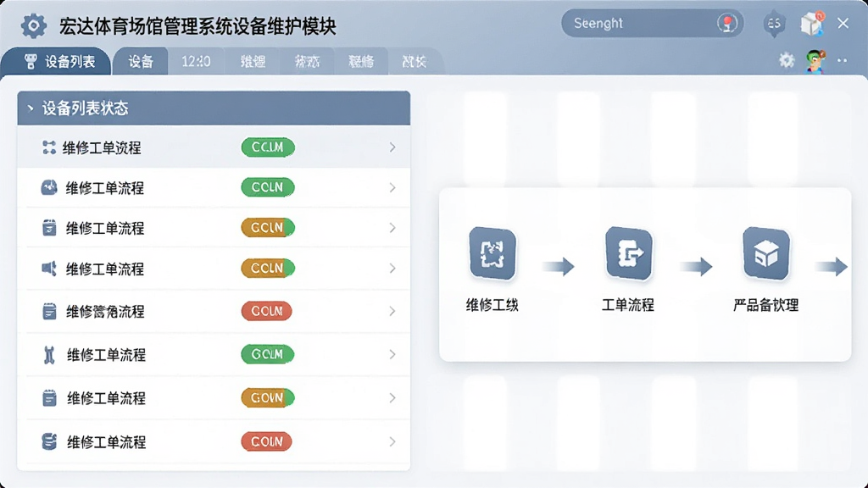Click the 维修工线 label text
The width and height of the screenshot is (868, 488).
492,305
